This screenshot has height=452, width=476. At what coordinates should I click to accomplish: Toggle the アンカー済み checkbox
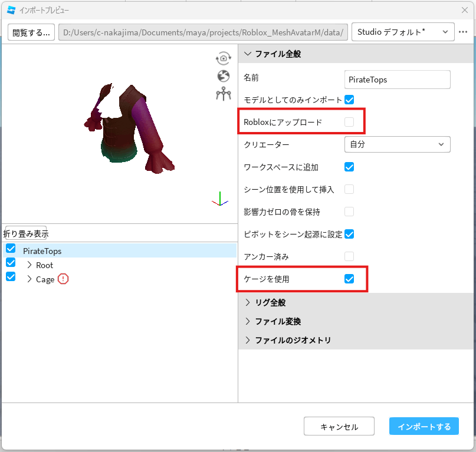tap(349, 256)
